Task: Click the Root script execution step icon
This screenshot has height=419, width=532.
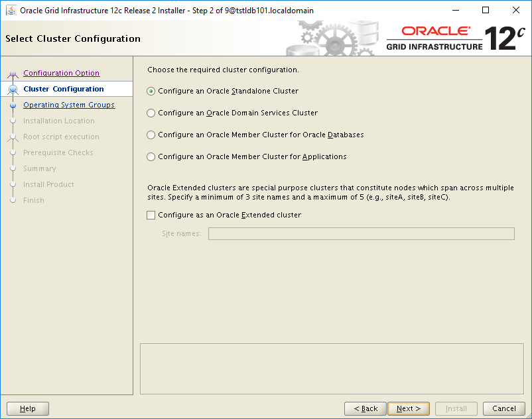Action: [14, 137]
